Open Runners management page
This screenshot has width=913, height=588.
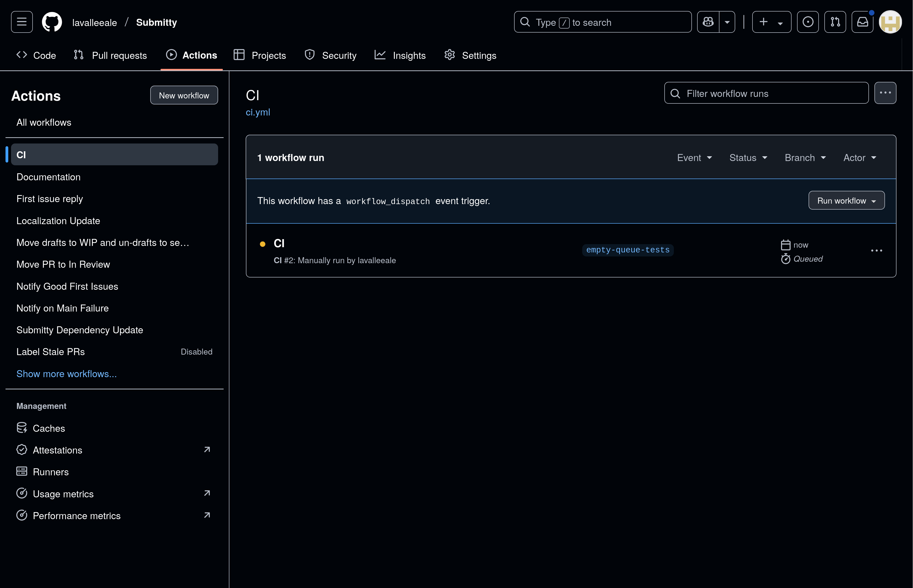pos(114,472)
